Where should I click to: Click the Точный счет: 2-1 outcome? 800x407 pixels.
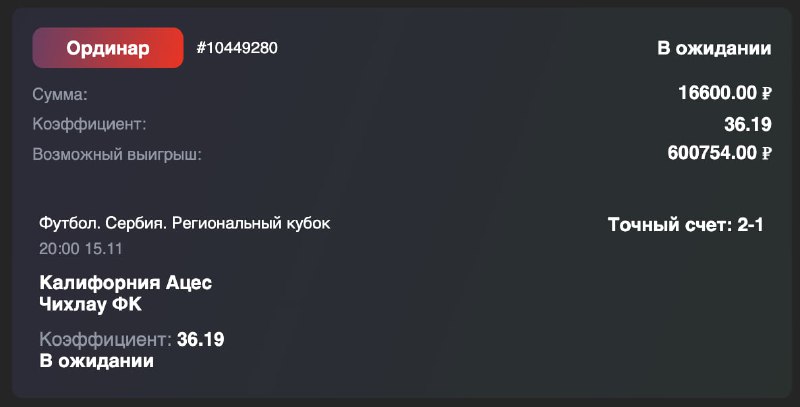(x=685, y=225)
